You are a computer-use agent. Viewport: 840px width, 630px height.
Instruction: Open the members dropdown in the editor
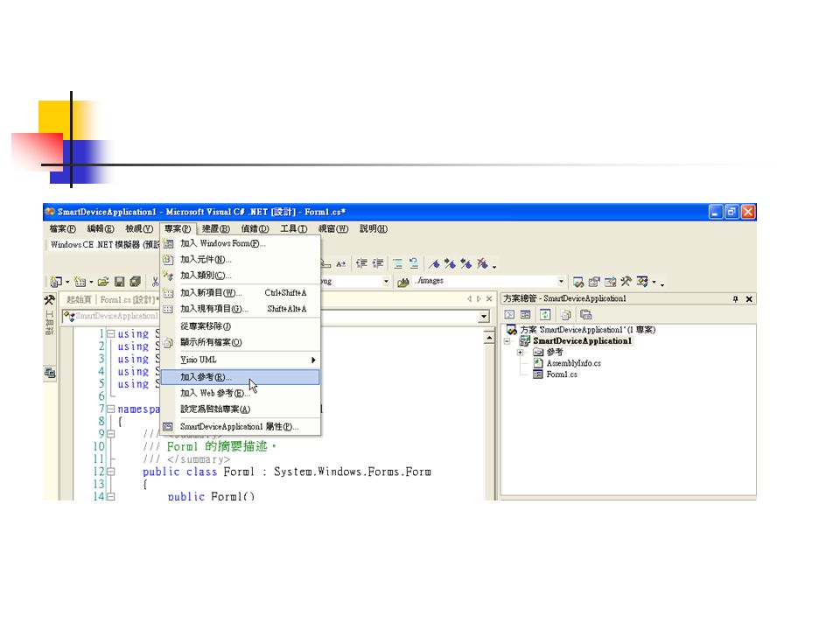coord(484,317)
